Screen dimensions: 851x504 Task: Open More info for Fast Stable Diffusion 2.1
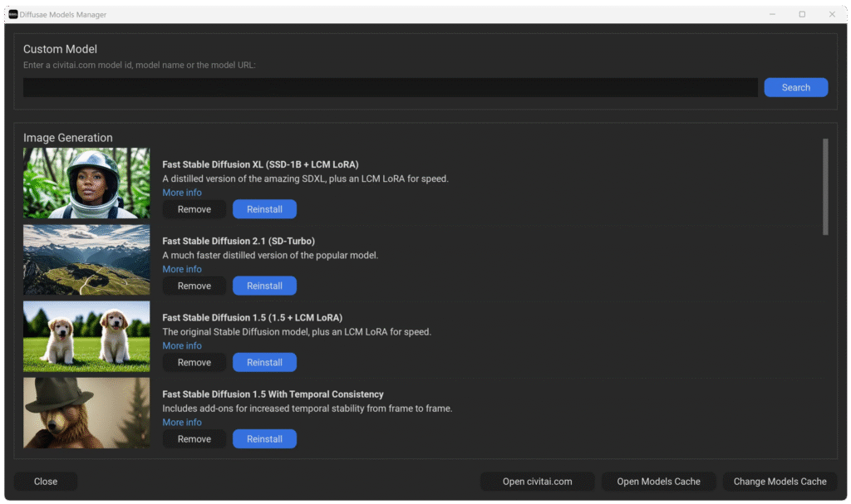(x=182, y=269)
